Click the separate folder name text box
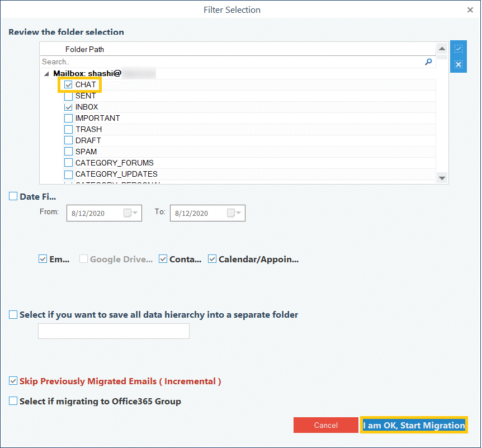 point(114,331)
